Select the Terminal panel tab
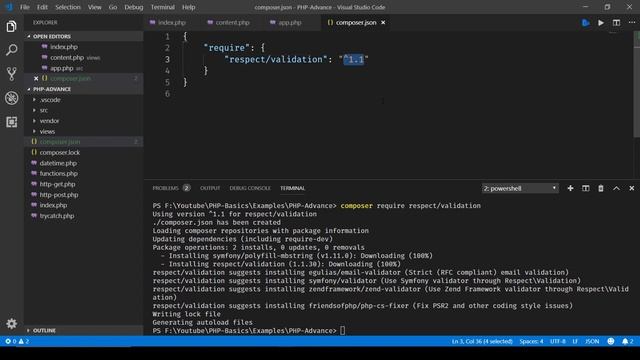Screen dimensions: 640x360 [292, 188]
